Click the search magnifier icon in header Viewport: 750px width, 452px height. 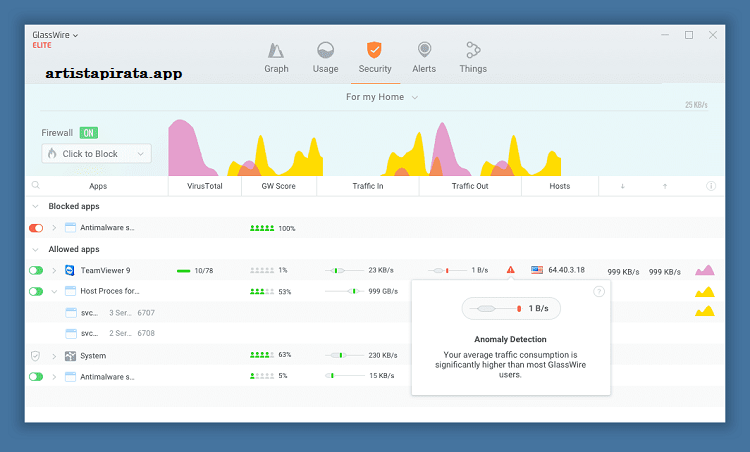(x=36, y=186)
